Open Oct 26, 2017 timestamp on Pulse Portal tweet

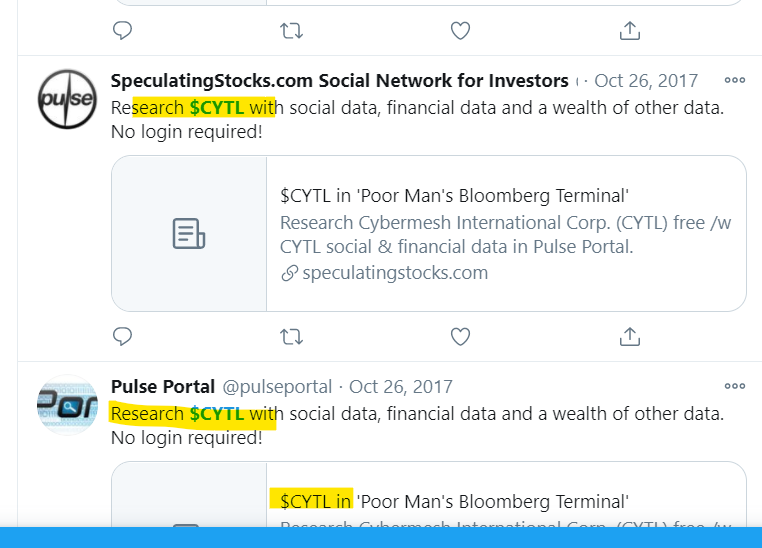tap(401, 387)
